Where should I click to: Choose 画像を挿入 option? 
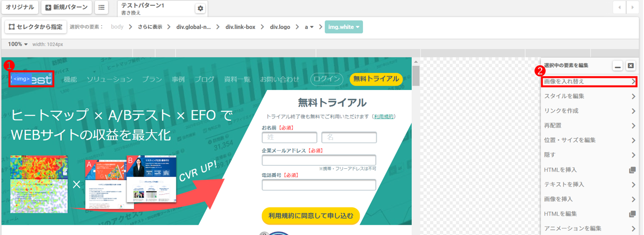[589, 199]
